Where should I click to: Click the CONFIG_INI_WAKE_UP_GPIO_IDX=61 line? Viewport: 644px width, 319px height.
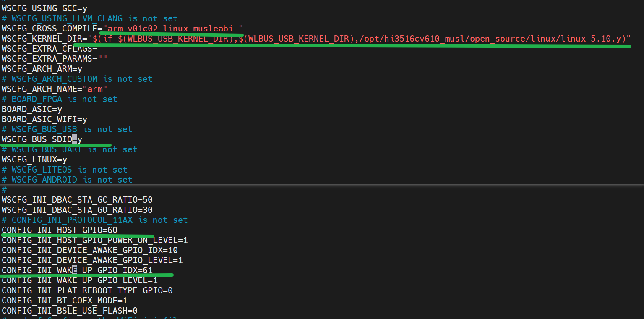click(77, 270)
